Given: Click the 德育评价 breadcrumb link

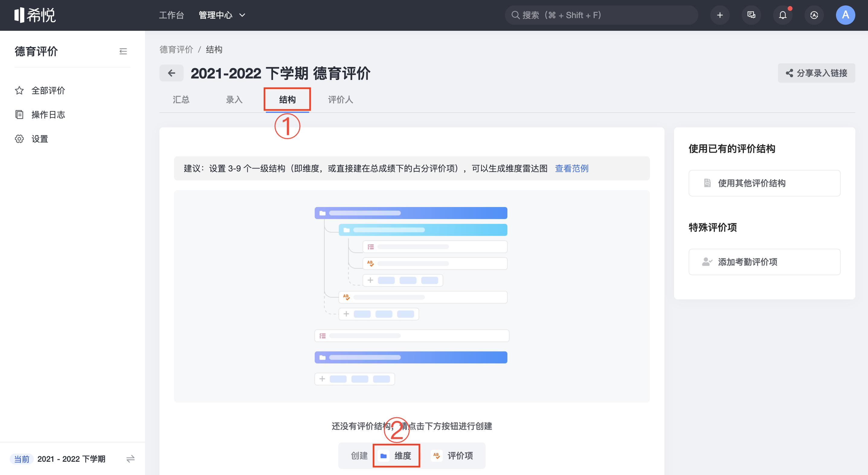Looking at the screenshot, I should click(x=176, y=50).
